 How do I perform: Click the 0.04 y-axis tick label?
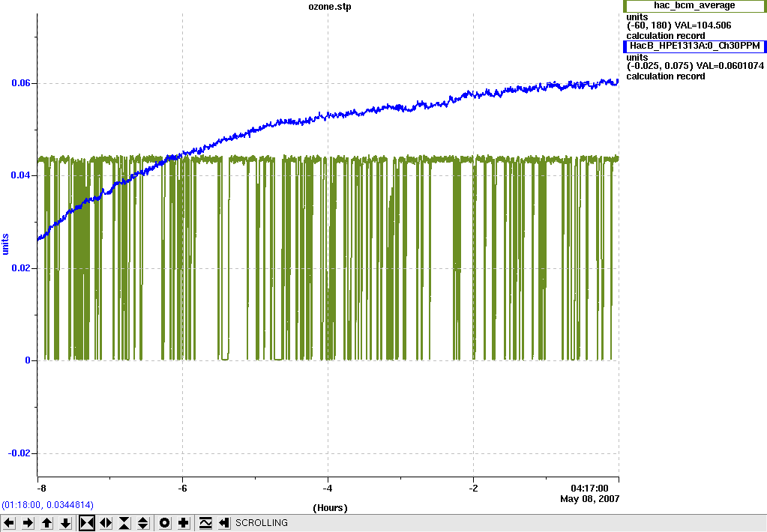tap(21, 175)
